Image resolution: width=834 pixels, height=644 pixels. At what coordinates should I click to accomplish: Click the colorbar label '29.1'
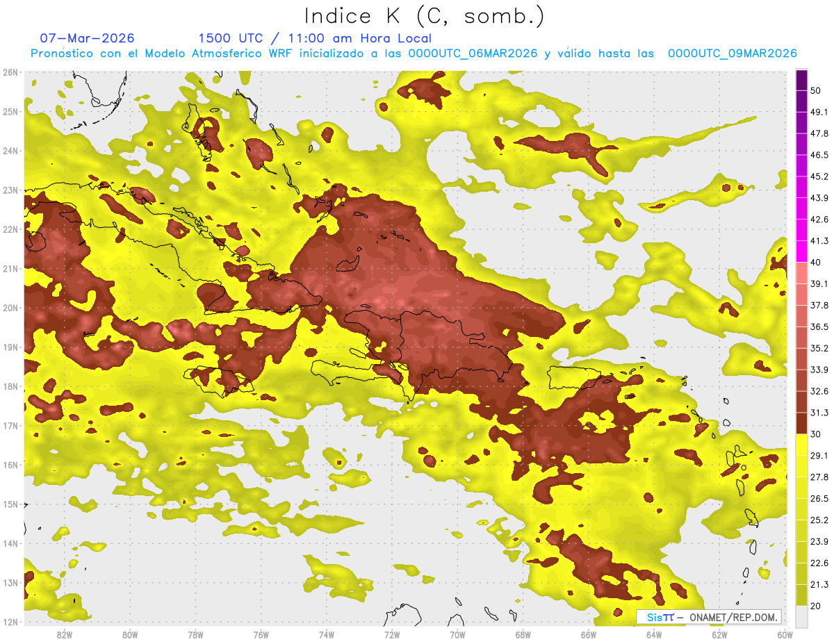[819, 455]
